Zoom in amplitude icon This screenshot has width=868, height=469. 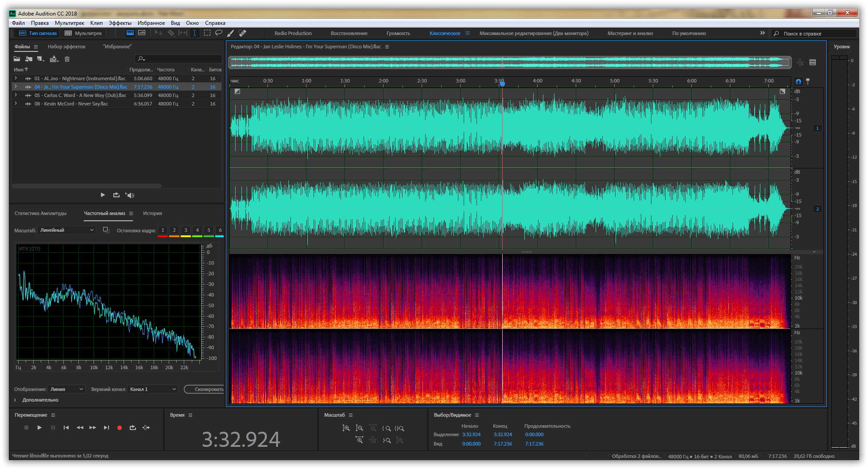(346, 428)
